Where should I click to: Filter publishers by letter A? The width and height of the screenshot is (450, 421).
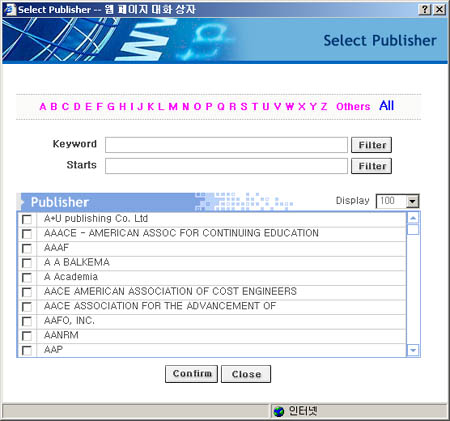point(43,107)
